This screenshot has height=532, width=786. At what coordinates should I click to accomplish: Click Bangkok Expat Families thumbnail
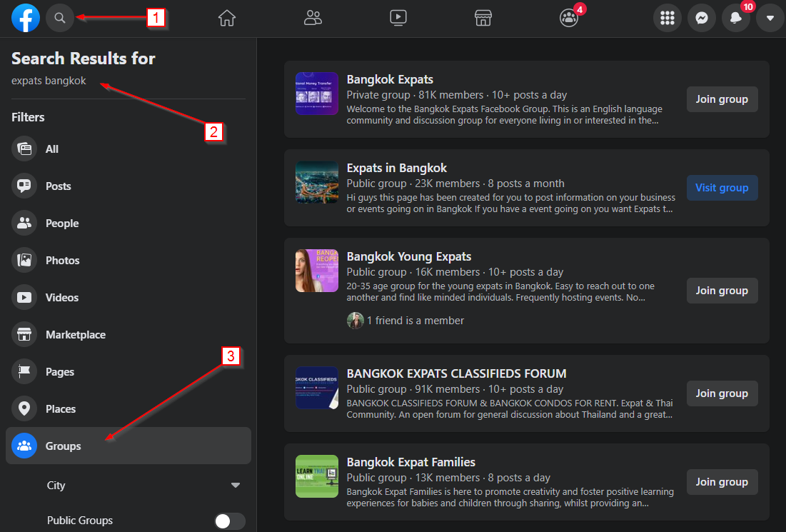coord(317,476)
